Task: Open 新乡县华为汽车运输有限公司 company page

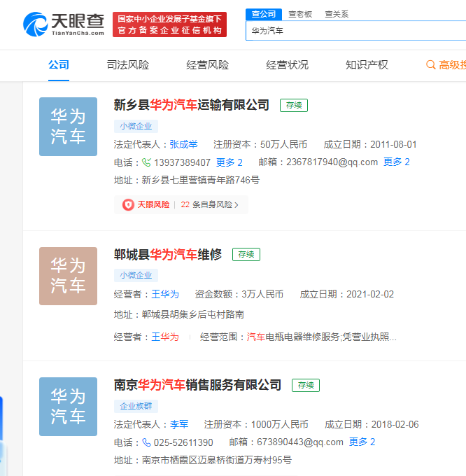Action: tap(192, 105)
